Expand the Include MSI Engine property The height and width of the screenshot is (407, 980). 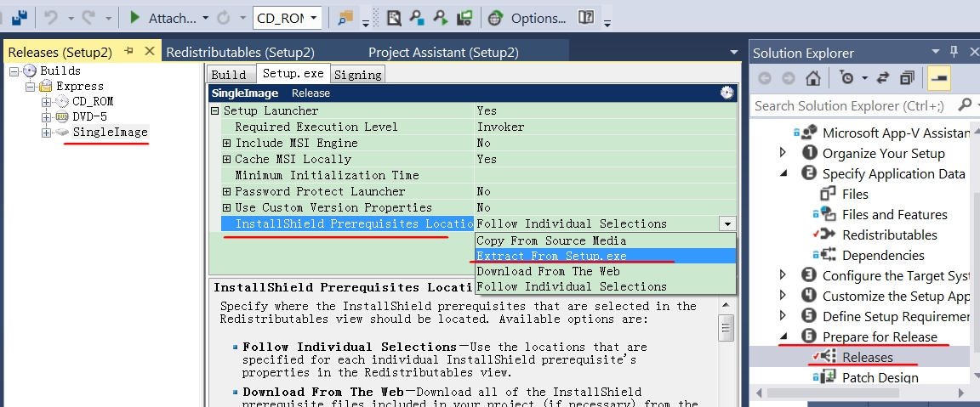[x=227, y=144]
